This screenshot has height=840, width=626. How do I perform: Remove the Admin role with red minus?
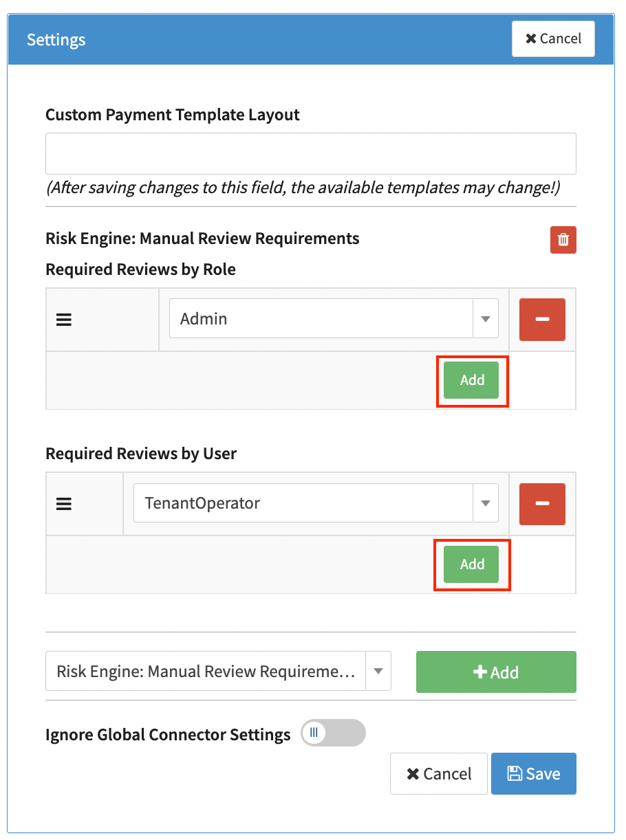(541, 320)
